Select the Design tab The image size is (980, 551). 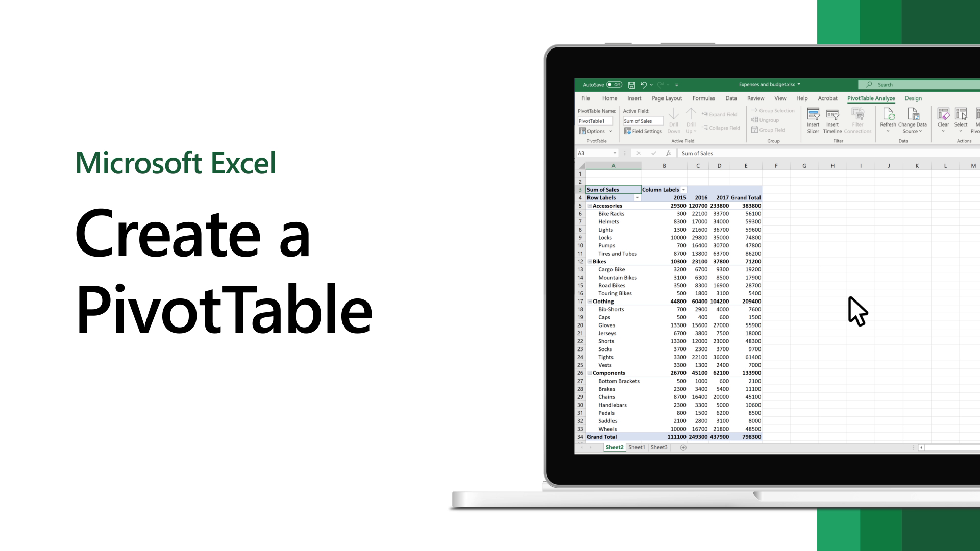point(913,97)
